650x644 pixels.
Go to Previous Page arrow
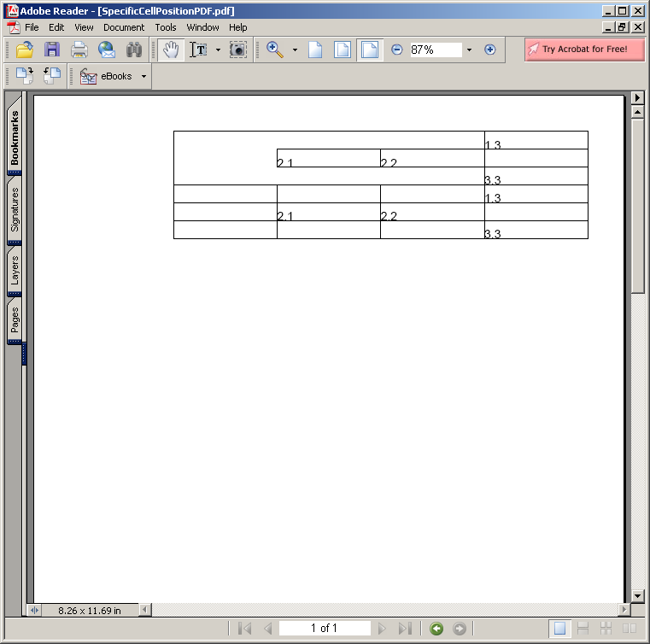(x=268, y=629)
